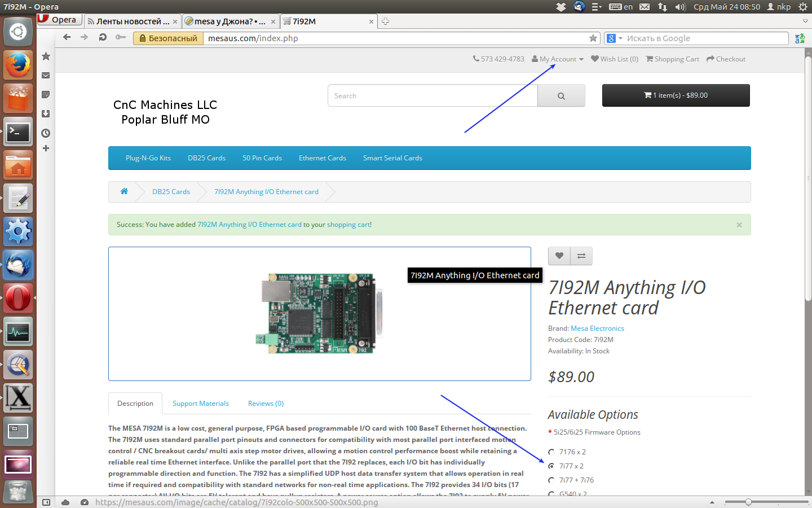Click the 7I92M card product image

(320, 313)
